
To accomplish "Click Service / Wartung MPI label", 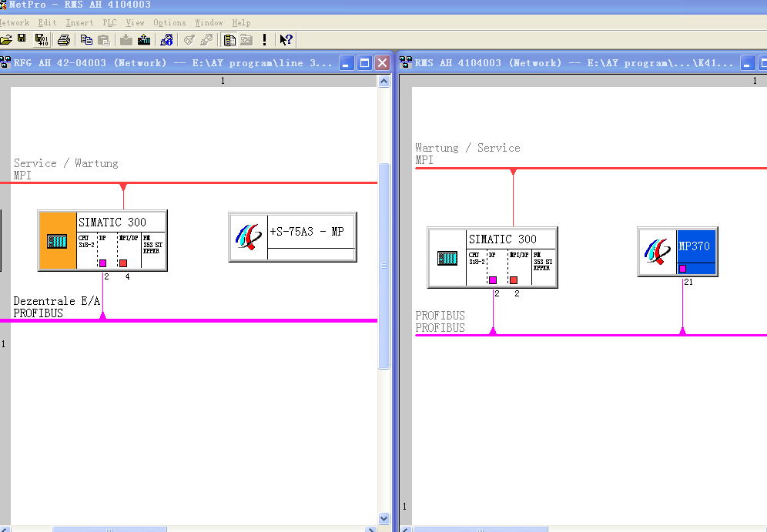I will [x=65, y=169].
